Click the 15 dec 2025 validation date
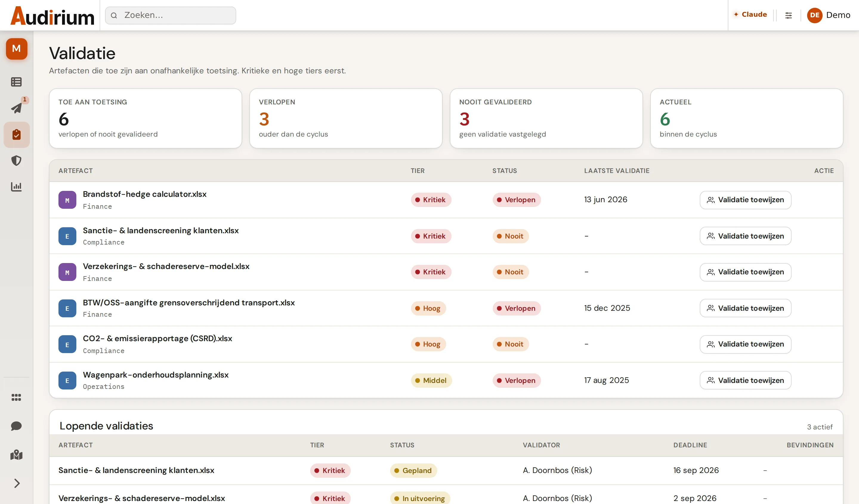This screenshot has width=859, height=504. (607, 308)
